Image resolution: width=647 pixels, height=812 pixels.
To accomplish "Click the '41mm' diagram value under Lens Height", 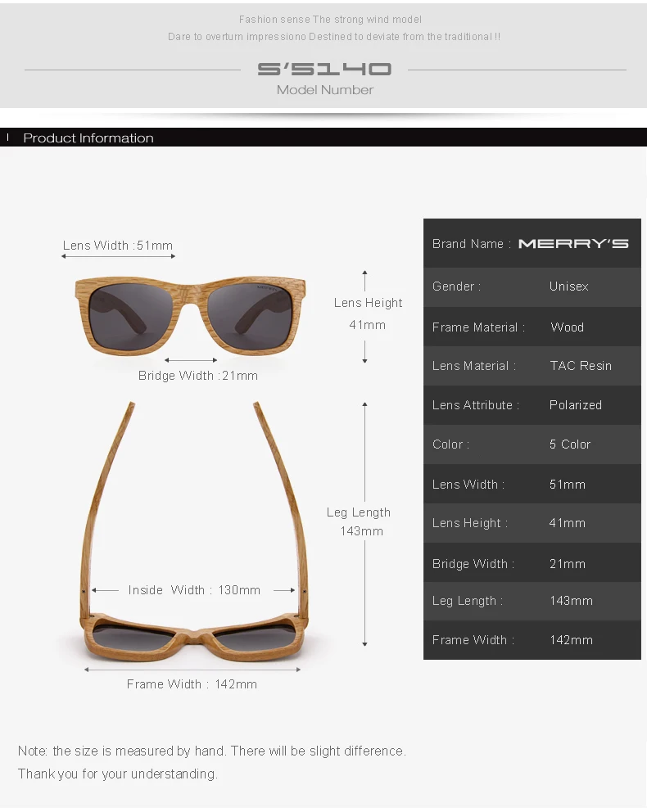I will coord(367,325).
